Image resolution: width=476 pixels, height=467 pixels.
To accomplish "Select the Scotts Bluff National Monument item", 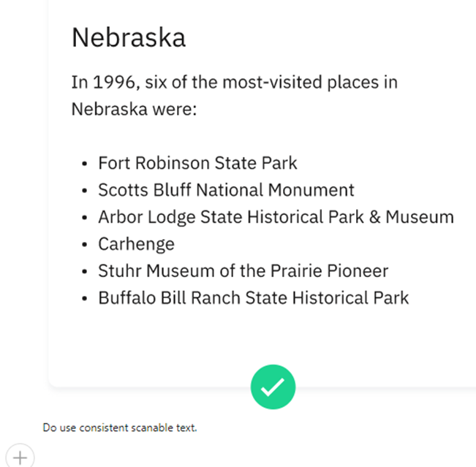I will click(226, 190).
